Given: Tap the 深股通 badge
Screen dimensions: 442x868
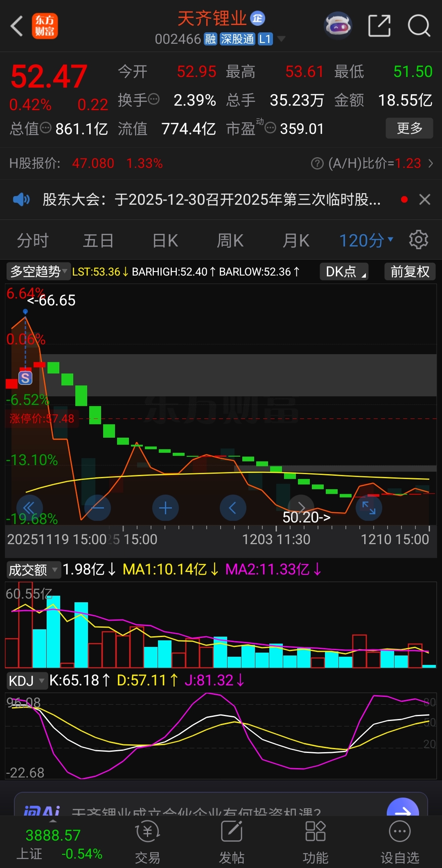Looking at the screenshot, I should pos(237,39).
